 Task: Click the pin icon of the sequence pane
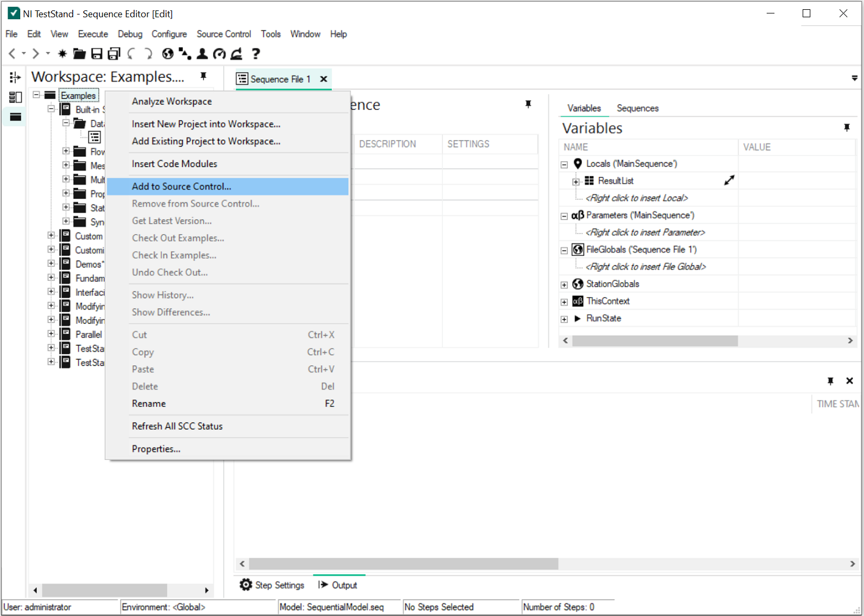tap(528, 104)
